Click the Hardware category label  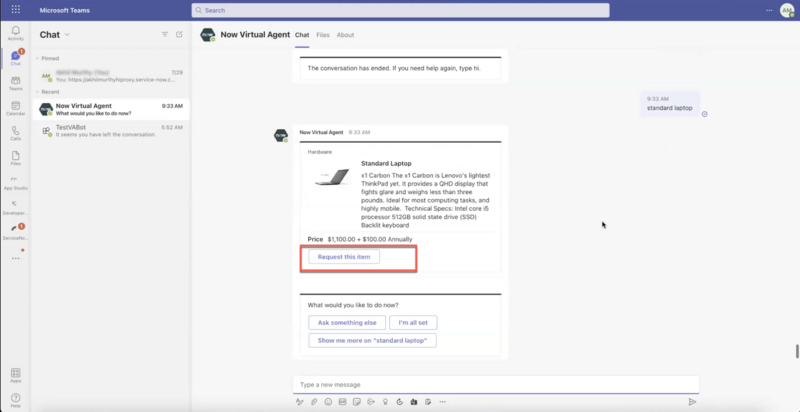tap(319, 152)
